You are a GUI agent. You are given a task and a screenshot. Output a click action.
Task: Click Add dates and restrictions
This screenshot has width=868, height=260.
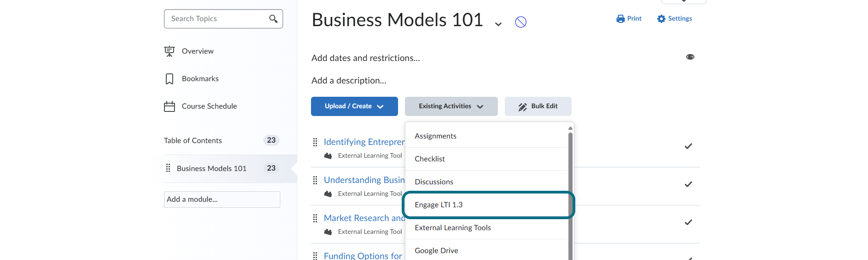coord(366,58)
